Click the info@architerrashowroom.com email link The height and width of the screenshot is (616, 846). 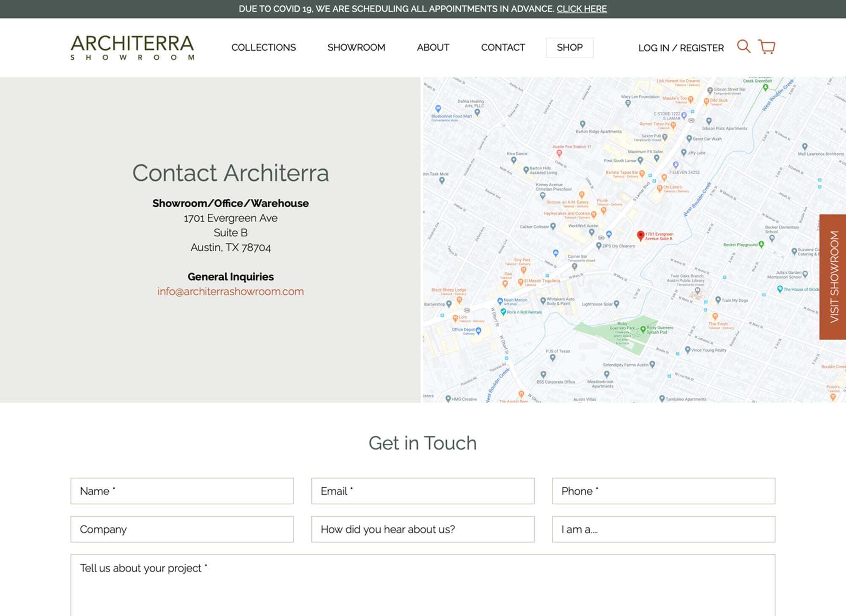(231, 291)
